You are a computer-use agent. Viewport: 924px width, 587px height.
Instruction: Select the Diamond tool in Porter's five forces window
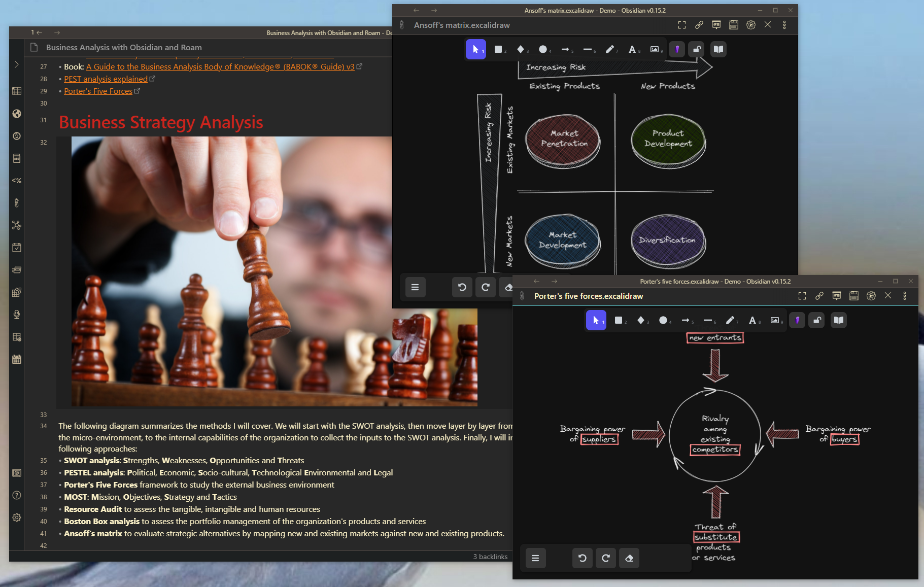pos(641,320)
